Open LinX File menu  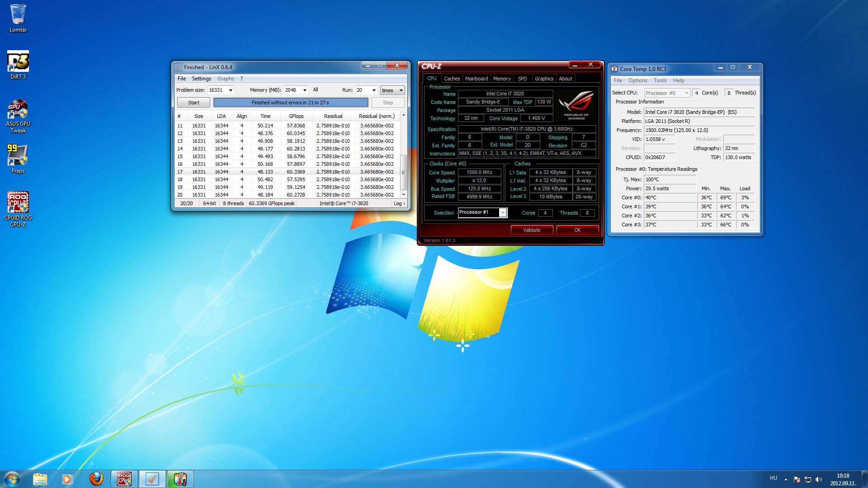[182, 79]
